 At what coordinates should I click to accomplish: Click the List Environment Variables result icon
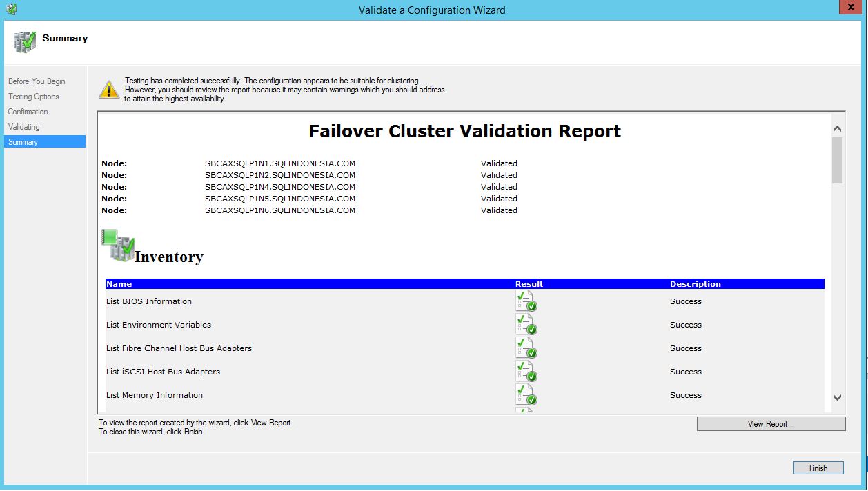coord(526,325)
